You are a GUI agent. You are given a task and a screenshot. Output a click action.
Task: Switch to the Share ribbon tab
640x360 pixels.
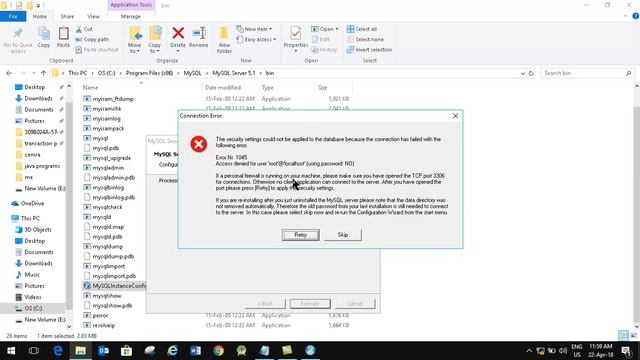[67, 16]
